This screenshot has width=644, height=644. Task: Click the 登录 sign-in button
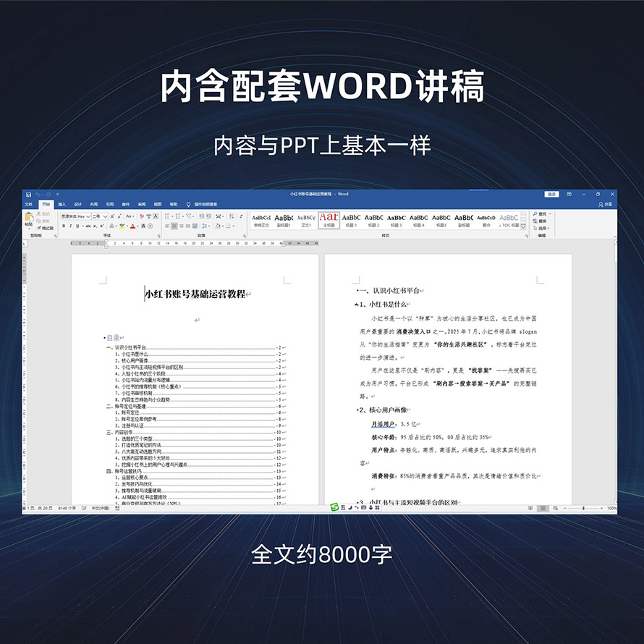(x=552, y=194)
